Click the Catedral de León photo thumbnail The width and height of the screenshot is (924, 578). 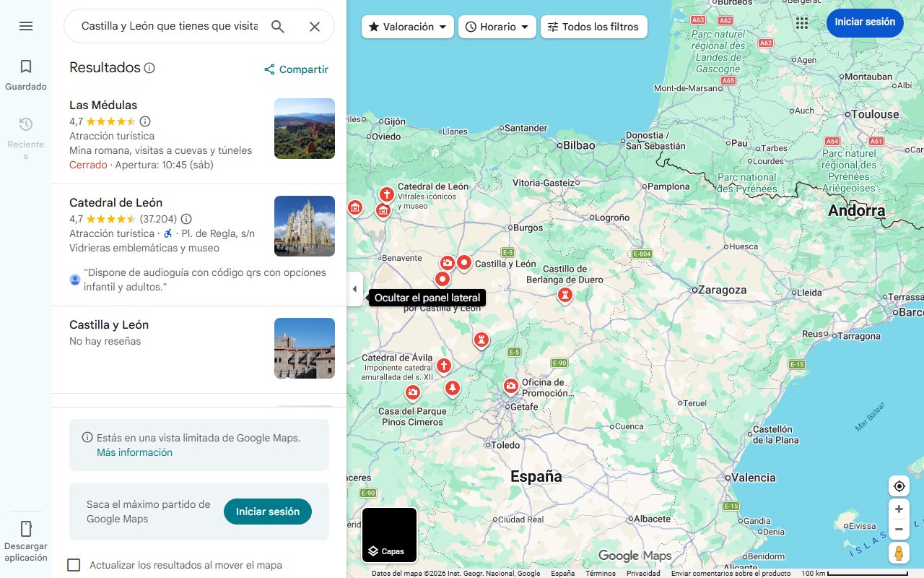pos(305,226)
